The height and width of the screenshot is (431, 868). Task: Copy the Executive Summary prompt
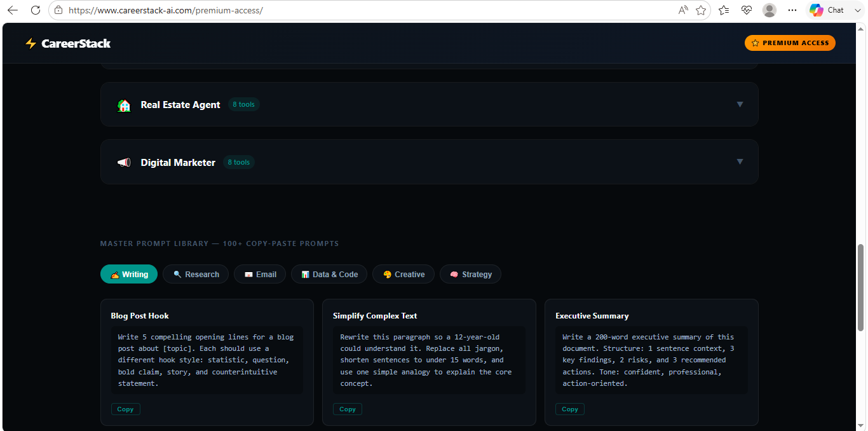[570, 409]
